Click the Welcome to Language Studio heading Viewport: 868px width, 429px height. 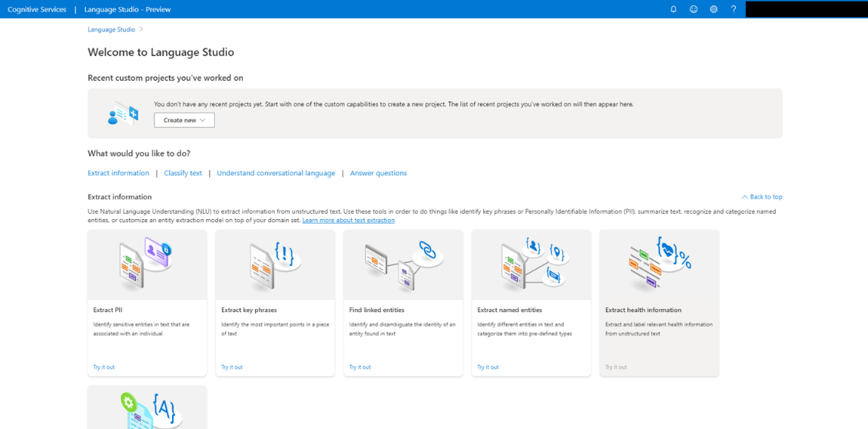pos(161,52)
